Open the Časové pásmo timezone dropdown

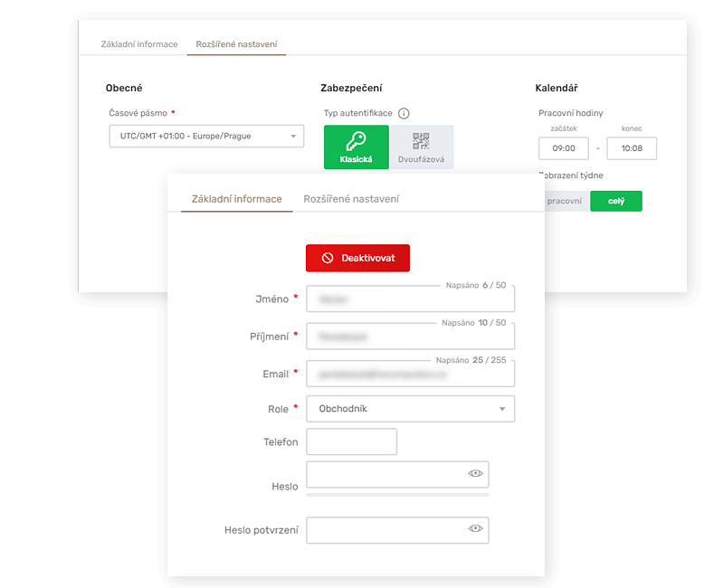click(x=206, y=137)
